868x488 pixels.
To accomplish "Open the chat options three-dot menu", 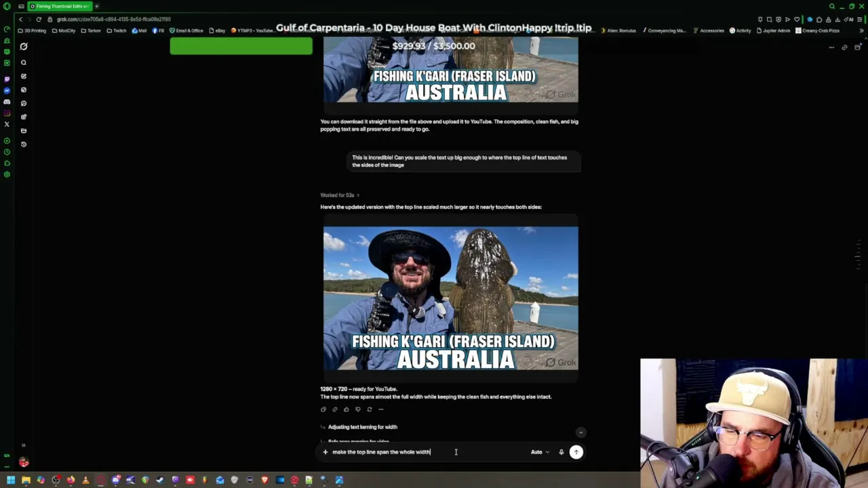I will click(831, 47).
